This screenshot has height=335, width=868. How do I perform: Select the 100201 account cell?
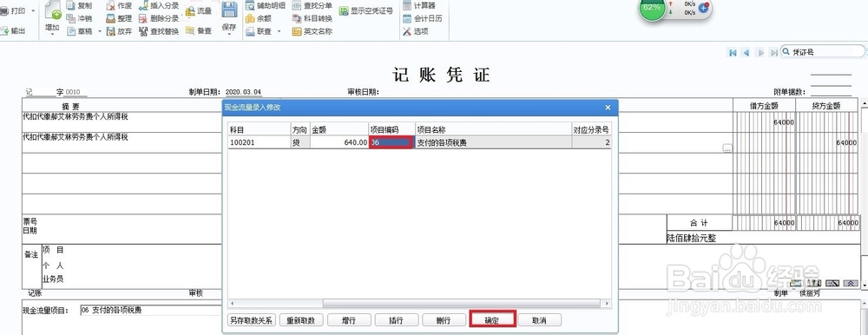(259, 143)
